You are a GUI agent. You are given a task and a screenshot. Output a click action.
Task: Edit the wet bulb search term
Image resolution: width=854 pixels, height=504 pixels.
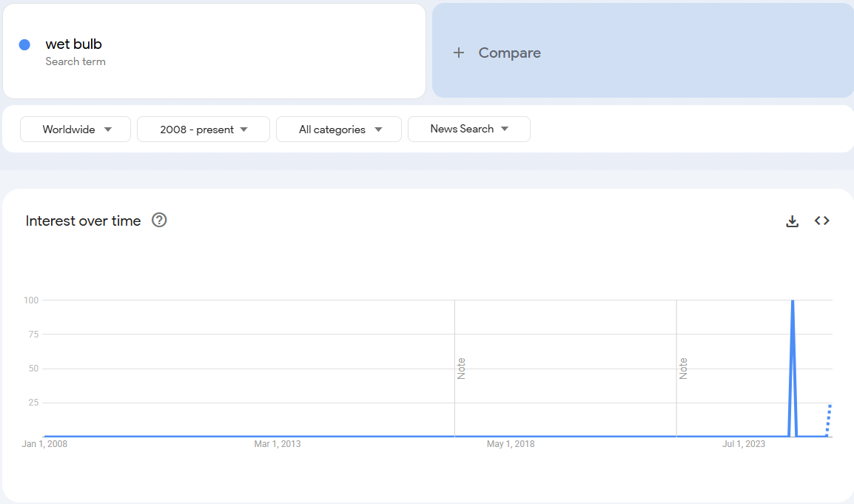pos(73,44)
